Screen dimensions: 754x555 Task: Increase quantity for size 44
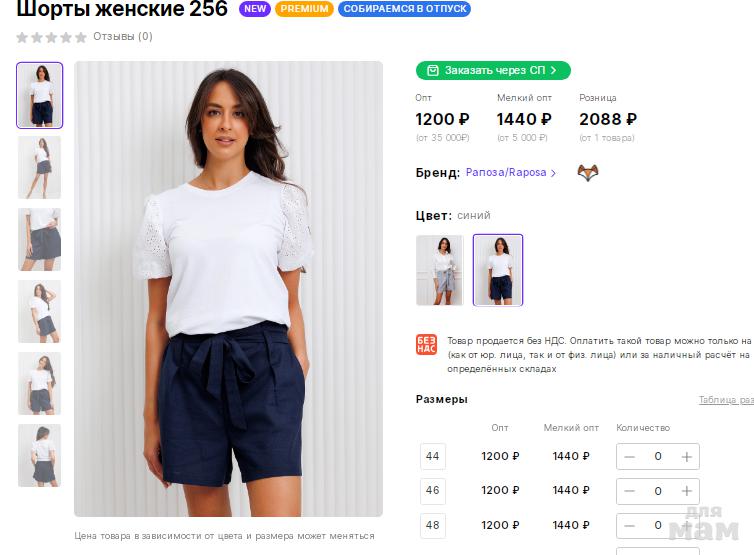point(687,457)
